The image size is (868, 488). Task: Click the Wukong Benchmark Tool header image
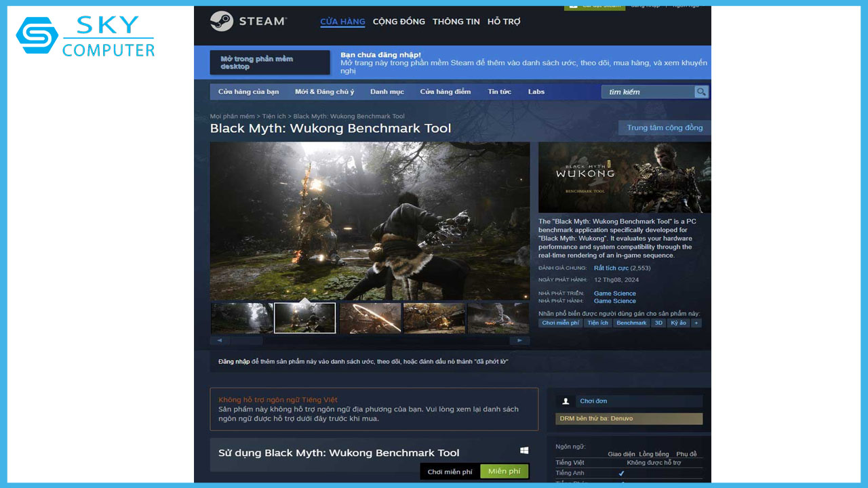point(625,178)
